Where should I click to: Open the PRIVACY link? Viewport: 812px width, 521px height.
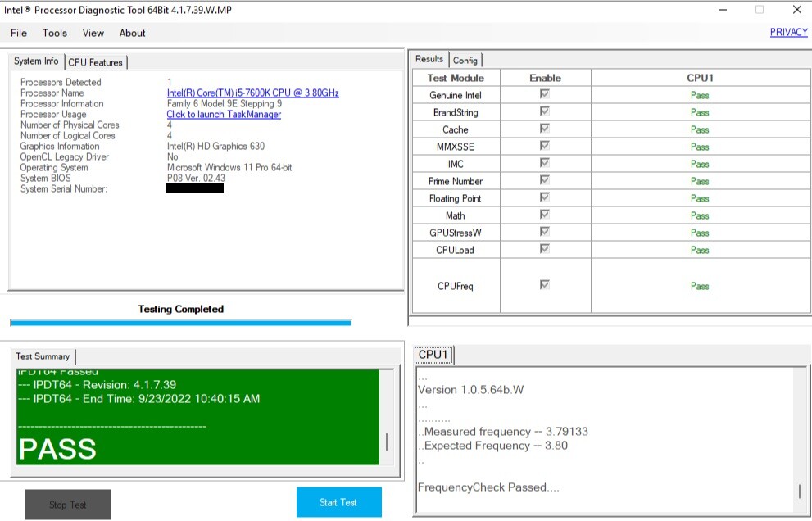pos(789,32)
